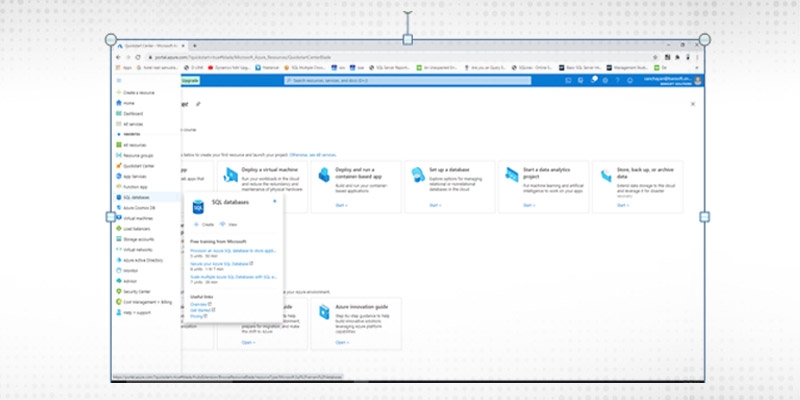Go to Home in the Azure sidebar
Image resolution: width=800 pixels, height=400 pixels.
point(126,103)
